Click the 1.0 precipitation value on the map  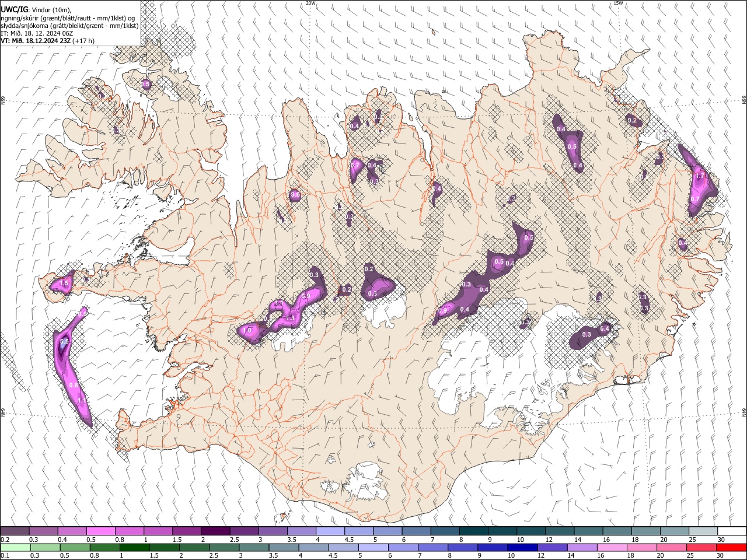pyautogui.click(x=247, y=330)
